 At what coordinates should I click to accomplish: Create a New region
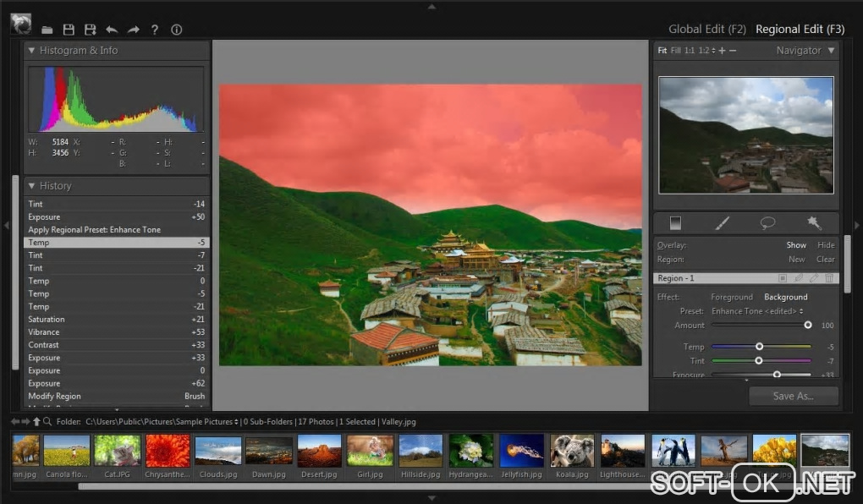point(796,259)
